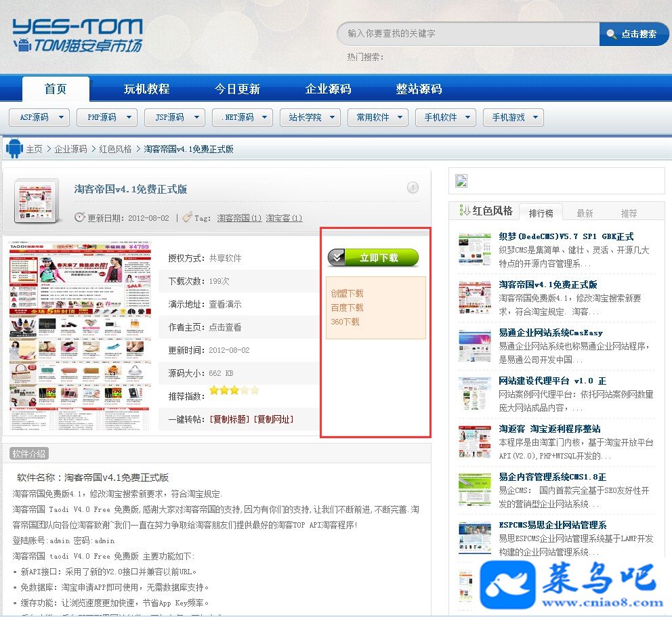Viewport: 672px width, 617px height.
Task: Click the 复制标题 link
Action: [229, 419]
